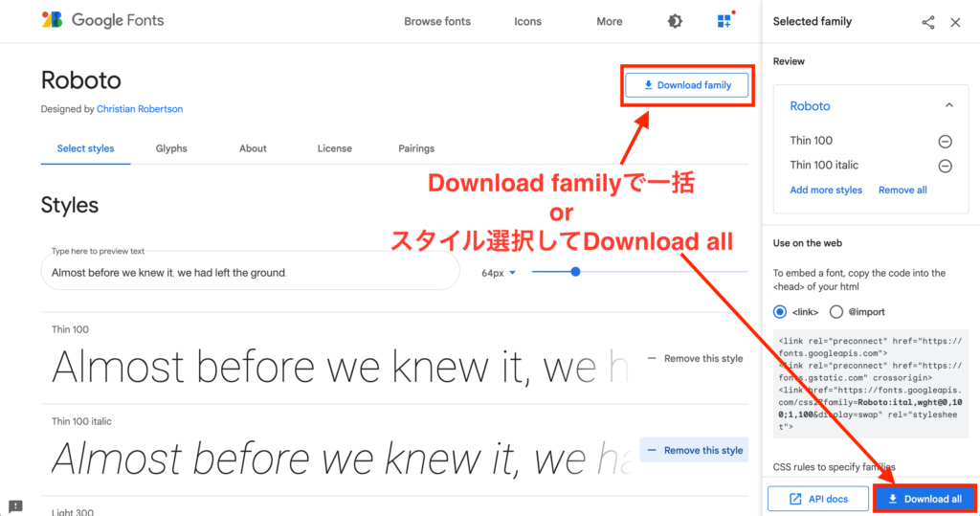Remove this style for Thin 100
The image size is (980, 516).
[x=695, y=358]
